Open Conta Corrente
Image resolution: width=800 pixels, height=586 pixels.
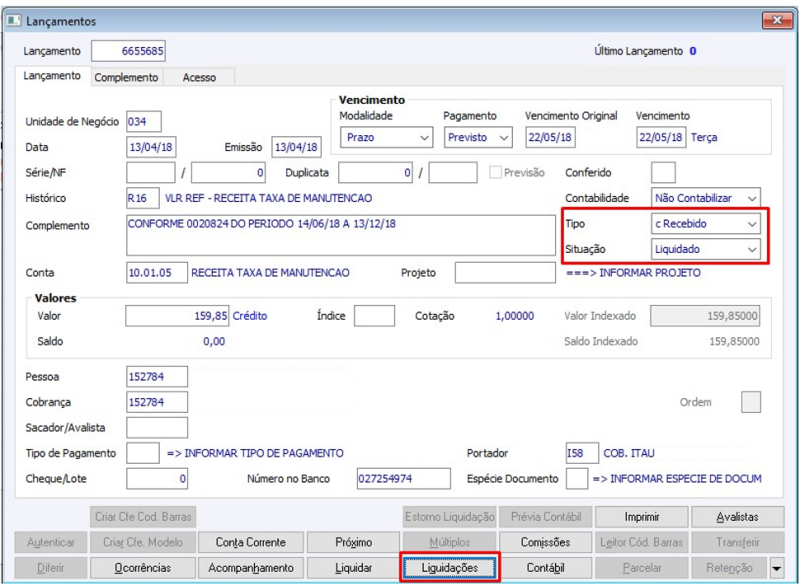pos(251,542)
